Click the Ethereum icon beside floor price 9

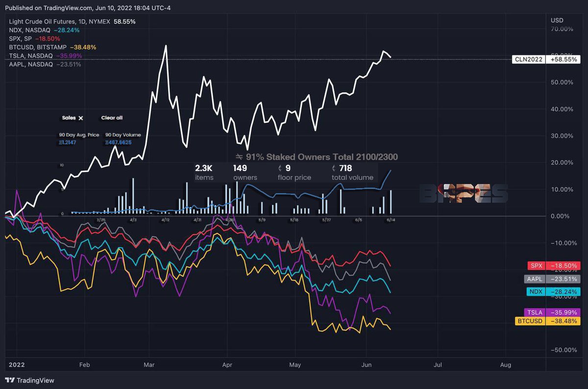click(x=280, y=168)
